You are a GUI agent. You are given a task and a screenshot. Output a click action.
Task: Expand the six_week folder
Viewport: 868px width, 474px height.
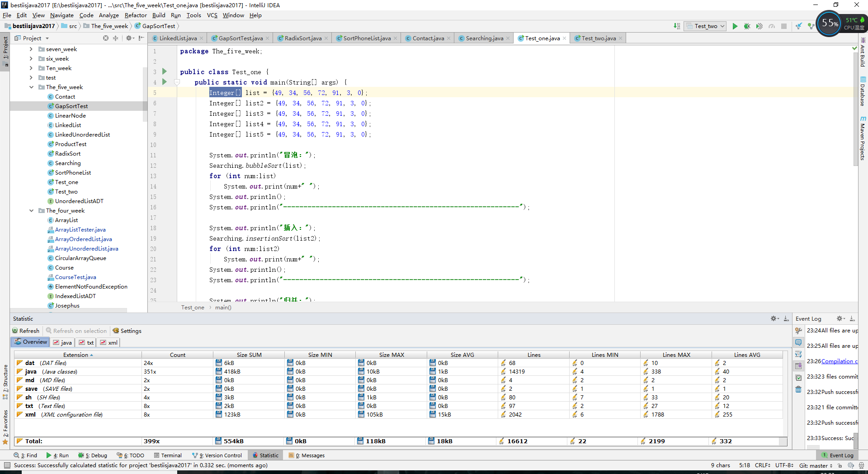[31, 58]
